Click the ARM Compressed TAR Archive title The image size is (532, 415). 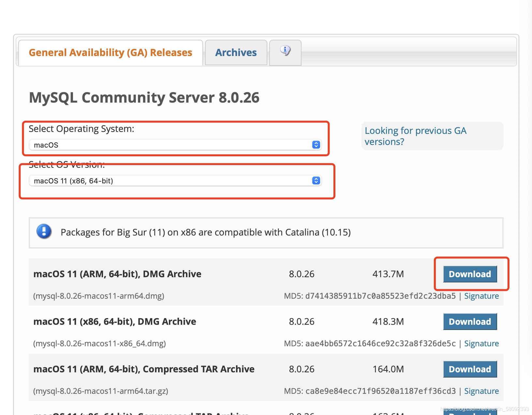(144, 369)
